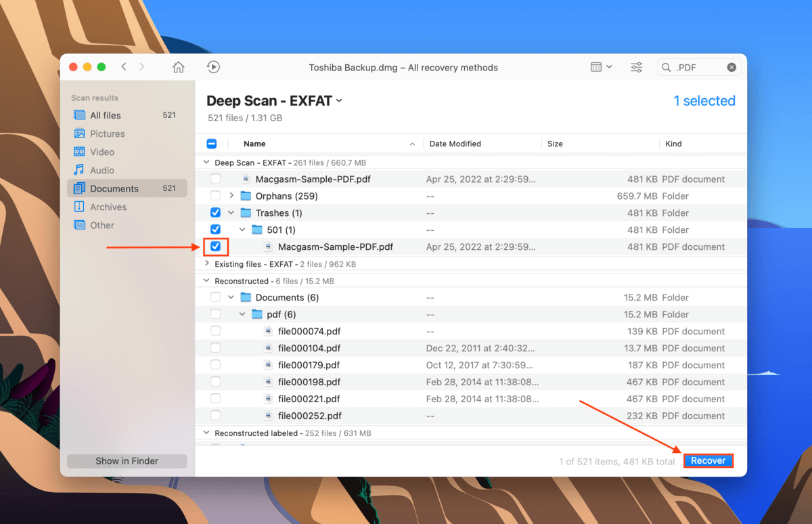The height and width of the screenshot is (524, 812).
Task: Click the file000179.pdf file icon
Action: [x=269, y=365]
